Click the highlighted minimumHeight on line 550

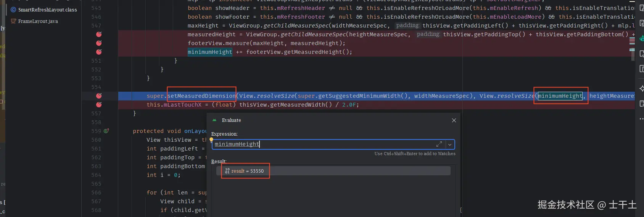point(210,52)
